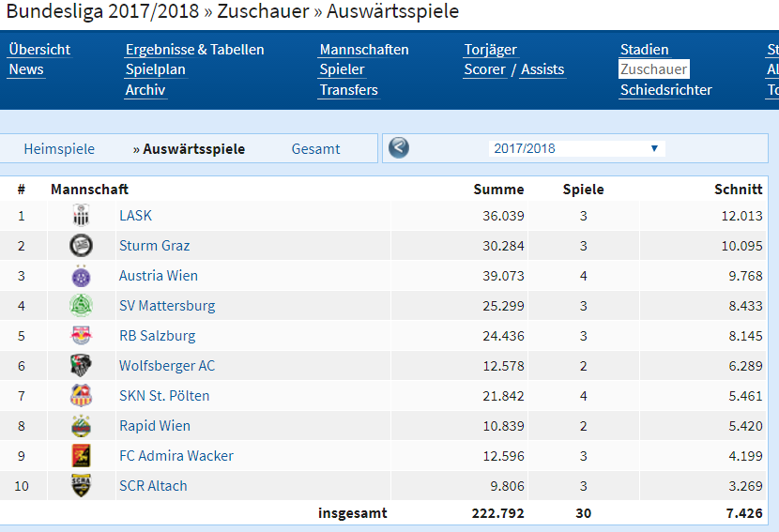Click the LASK club crest icon

[x=81, y=216]
